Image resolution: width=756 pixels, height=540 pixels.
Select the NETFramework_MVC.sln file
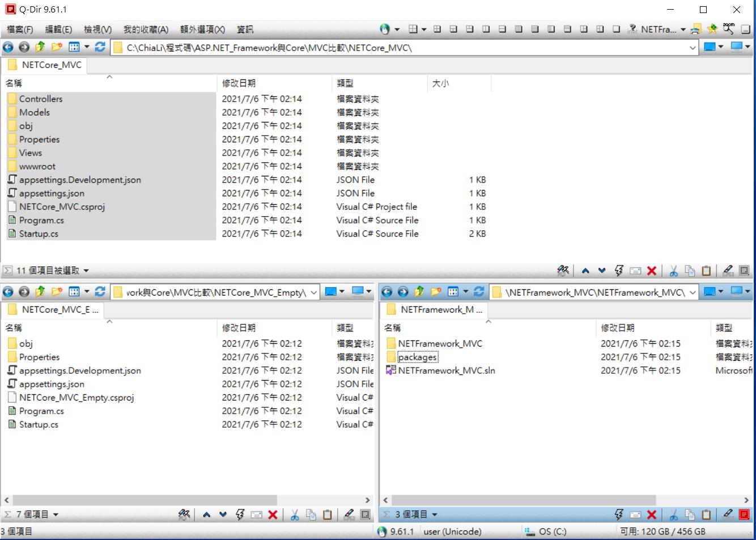(x=446, y=370)
